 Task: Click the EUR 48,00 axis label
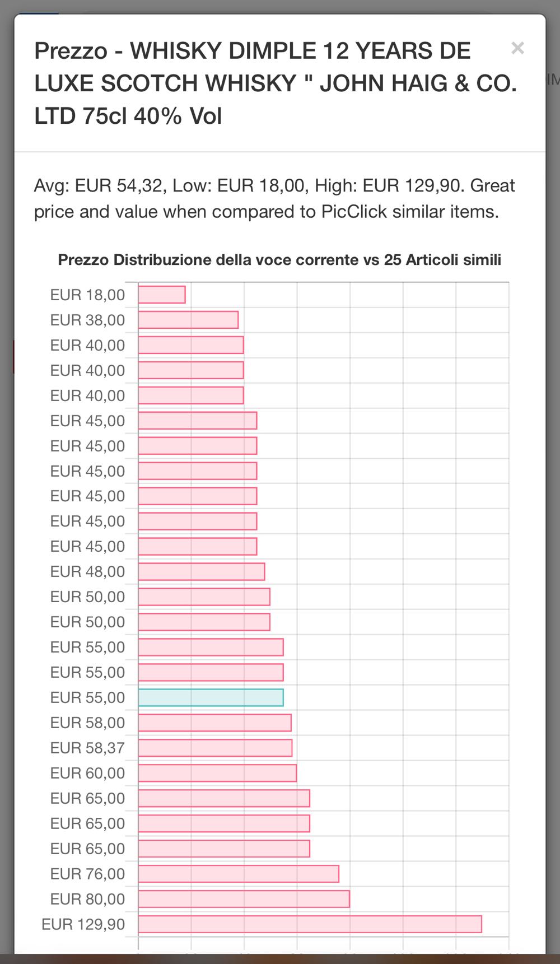pos(87,571)
